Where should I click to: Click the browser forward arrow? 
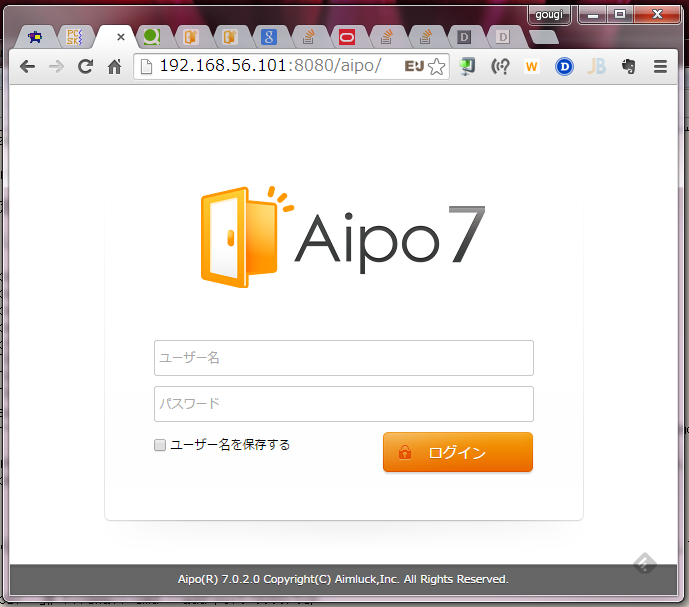click(x=56, y=67)
